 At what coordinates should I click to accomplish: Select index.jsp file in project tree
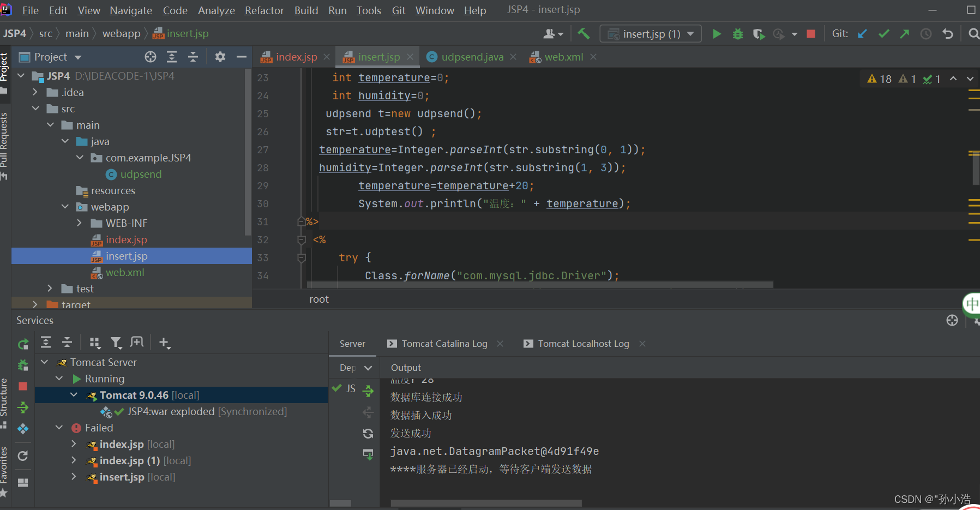(126, 239)
